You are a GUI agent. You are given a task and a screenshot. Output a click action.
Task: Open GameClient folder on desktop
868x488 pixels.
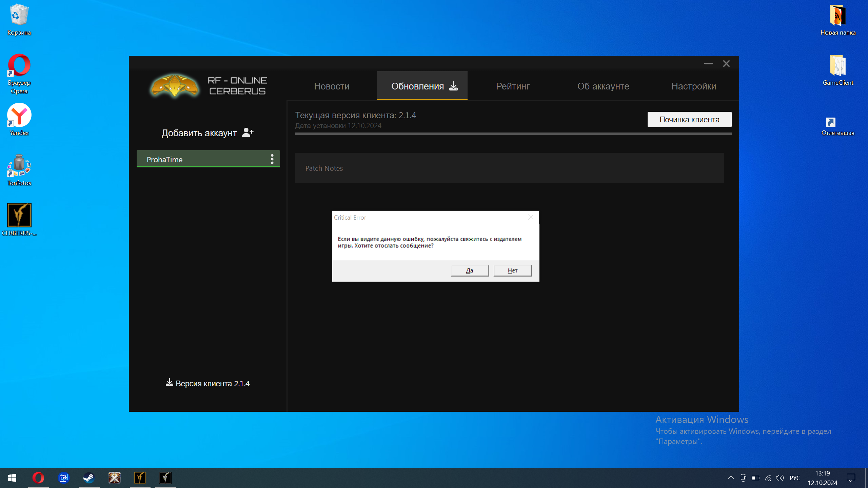point(837,66)
